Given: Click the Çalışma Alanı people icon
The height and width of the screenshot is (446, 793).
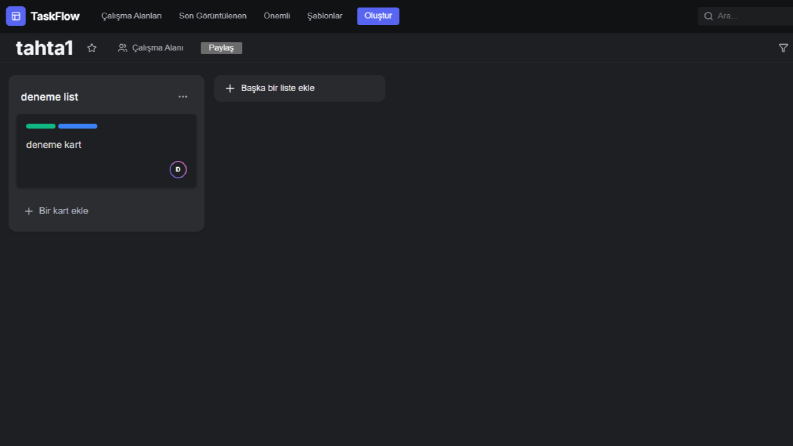Looking at the screenshot, I should [x=122, y=48].
